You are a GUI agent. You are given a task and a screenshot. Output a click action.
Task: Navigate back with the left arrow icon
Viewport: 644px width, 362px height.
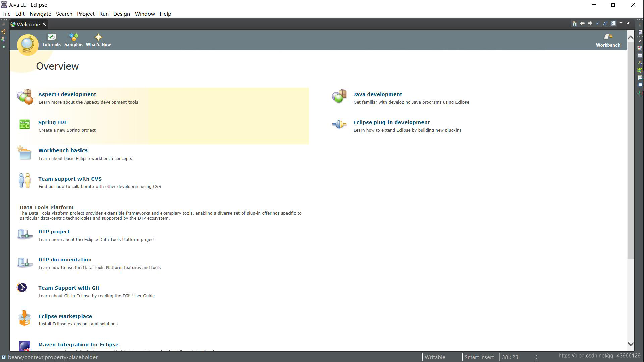tap(582, 23)
